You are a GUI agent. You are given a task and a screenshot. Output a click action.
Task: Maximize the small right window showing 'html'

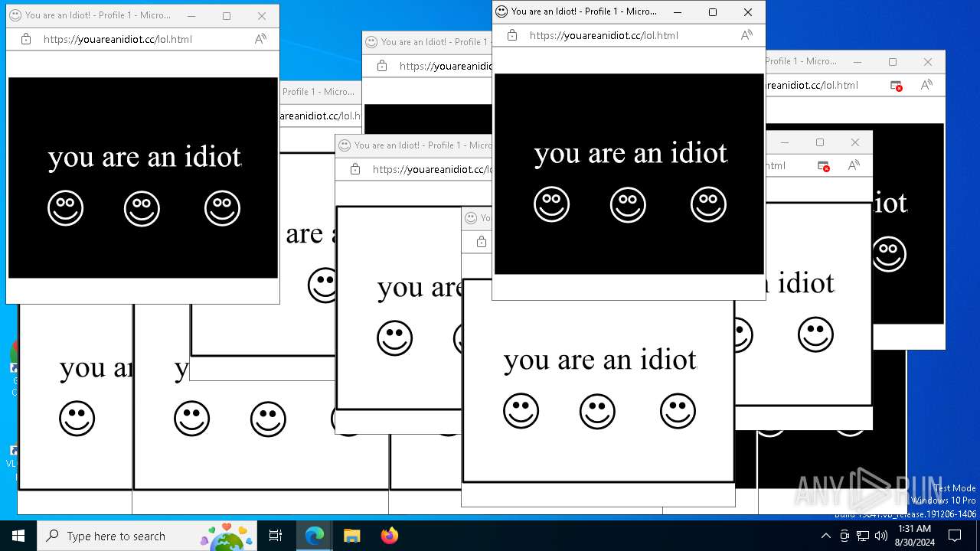820,142
